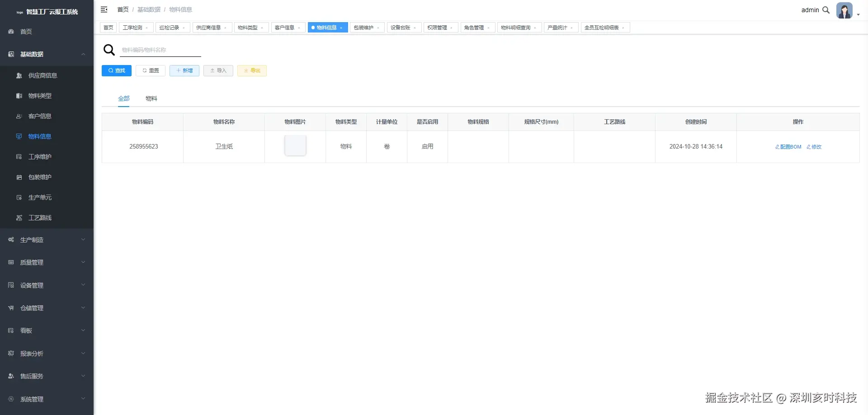Click the highlighted 物料信息 sidebar icon
This screenshot has width=868, height=415.
[x=19, y=136]
